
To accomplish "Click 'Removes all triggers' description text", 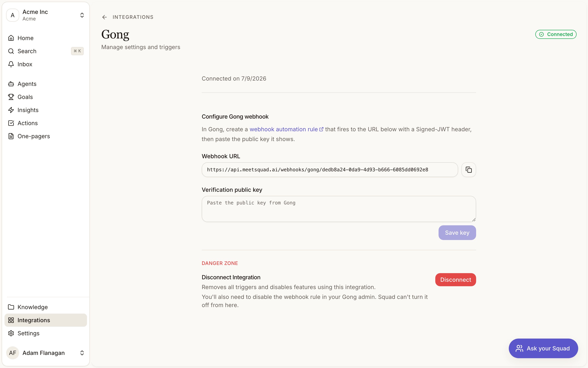I will pyautogui.click(x=288, y=287).
